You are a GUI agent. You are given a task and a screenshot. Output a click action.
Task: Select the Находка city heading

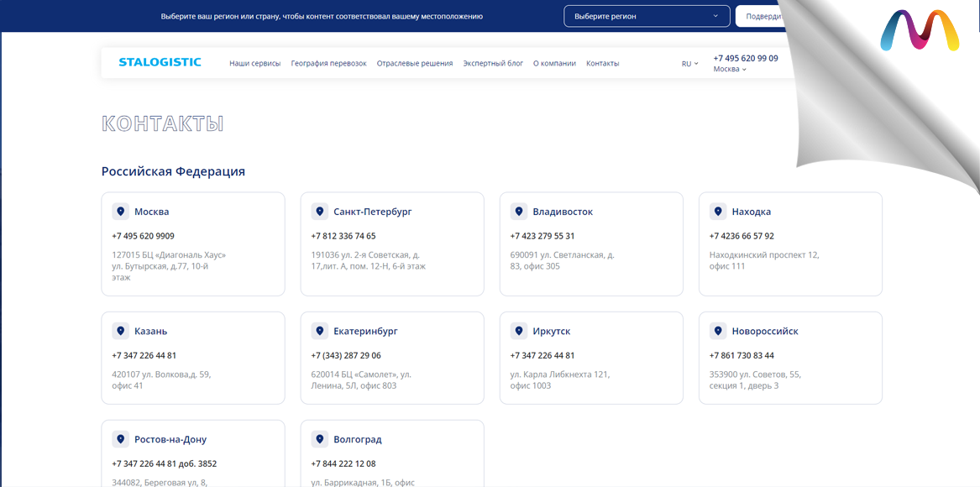click(752, 212)
